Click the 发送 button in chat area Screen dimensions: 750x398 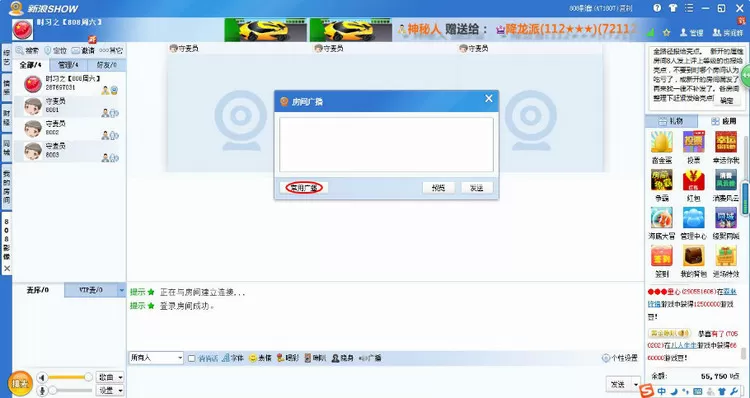[x=618, y=384]
